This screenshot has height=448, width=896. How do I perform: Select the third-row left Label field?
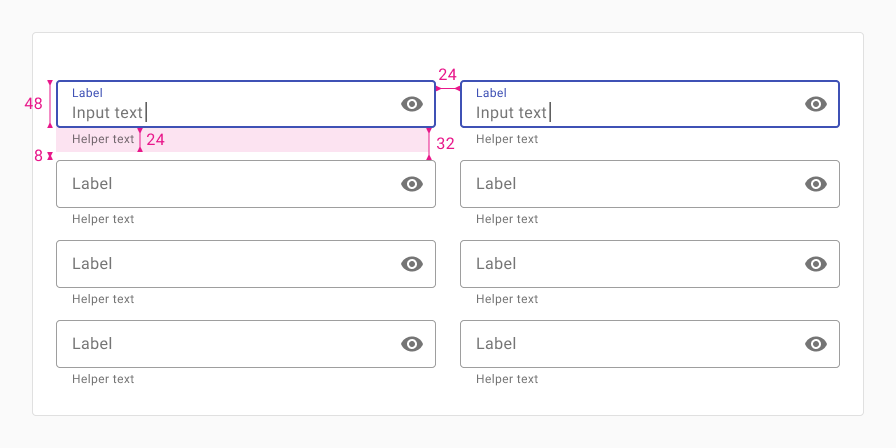(246, 264)
